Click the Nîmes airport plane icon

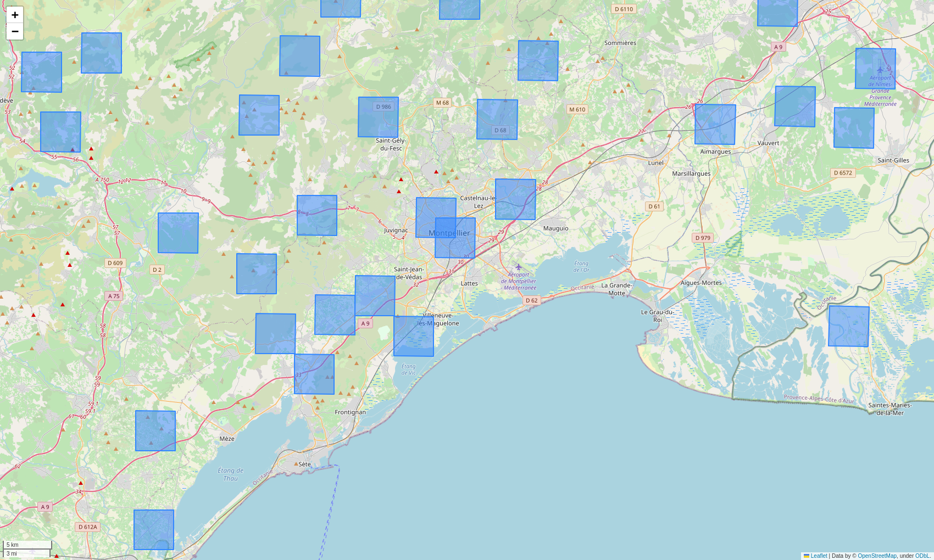point(880,70)
